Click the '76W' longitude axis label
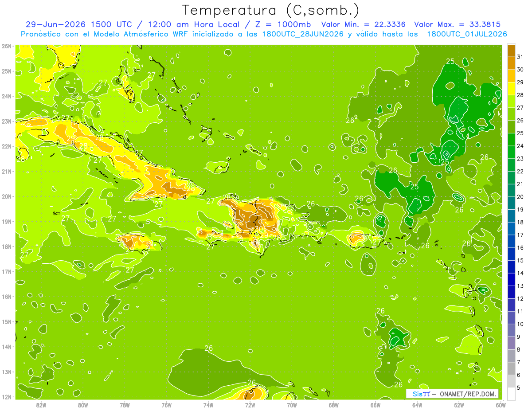Viewport: 532px width, 411px height. [167, 404]
